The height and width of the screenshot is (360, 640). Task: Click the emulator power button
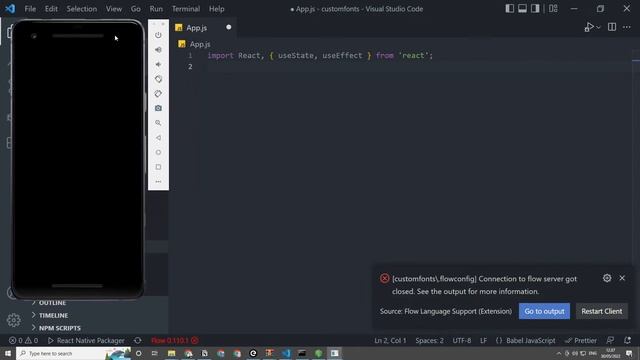(x=158, y=35)
